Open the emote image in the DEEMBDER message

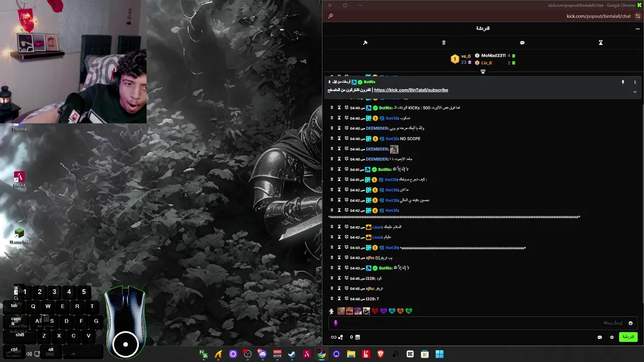[394, 149]
